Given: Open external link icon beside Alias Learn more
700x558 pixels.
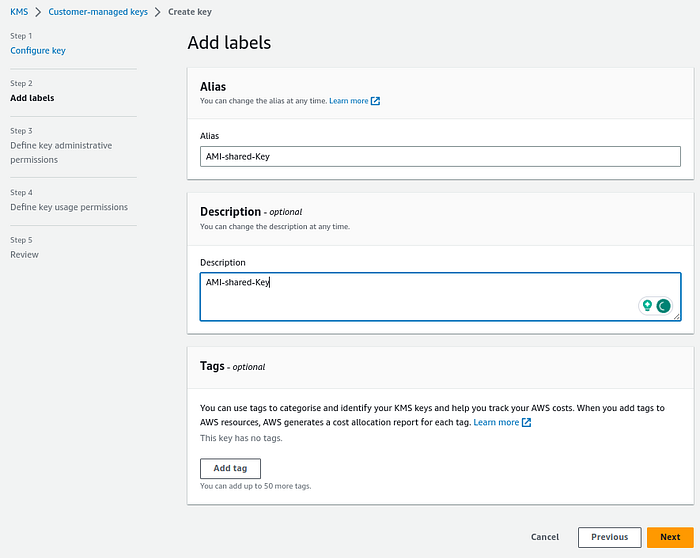Looking at the screenshot, I should (376, 101).
